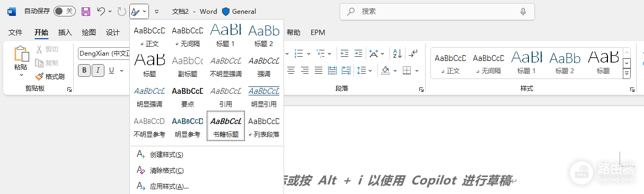Viewport: 644px width, 194px height.
Task: Click the Copy (复制) button
Action: (x=47, y=63)
